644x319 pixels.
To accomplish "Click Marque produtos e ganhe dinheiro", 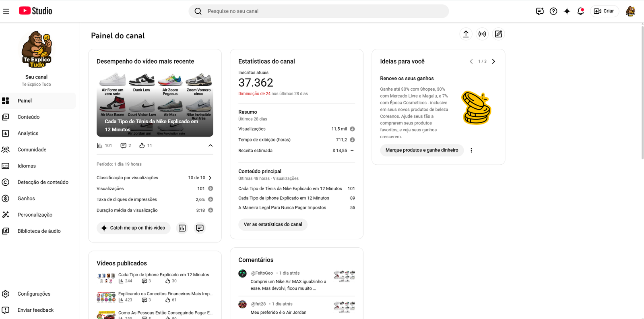I will (422, 150).
